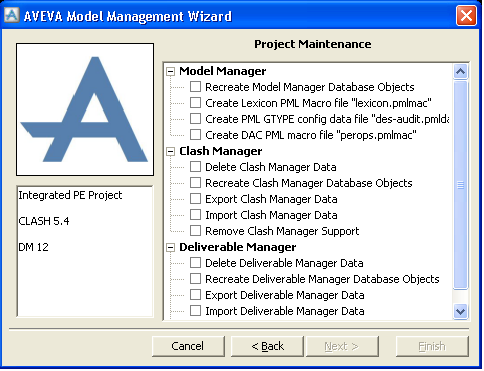Screen dimensions: 484x371
Task: Select the Deliverable Manager tree heading
Action: 238,247
